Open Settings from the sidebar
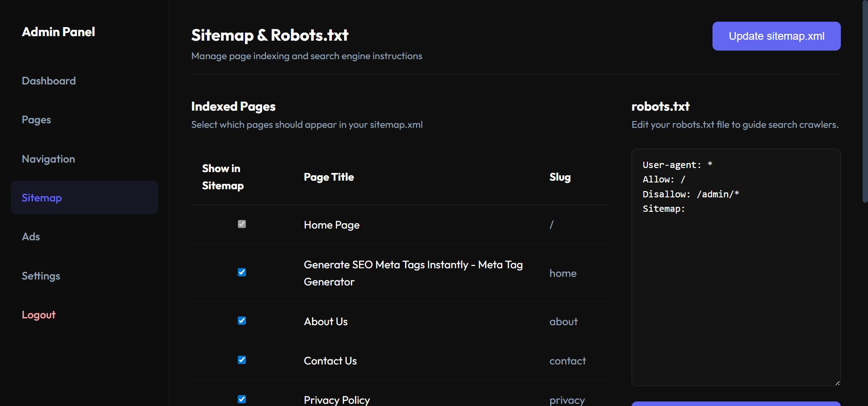The width and height of the screenshot is (868, 406). [x=41, y=276]
